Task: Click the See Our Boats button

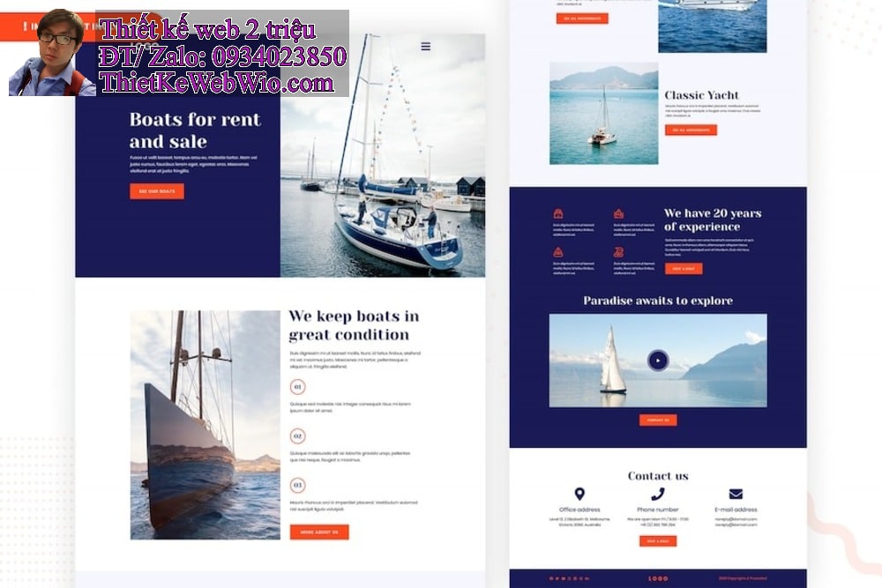Action: tap(157, 191)
